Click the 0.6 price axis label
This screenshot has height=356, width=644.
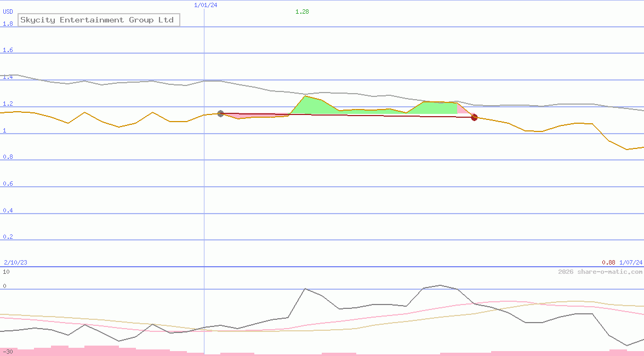tap(8, 183)
